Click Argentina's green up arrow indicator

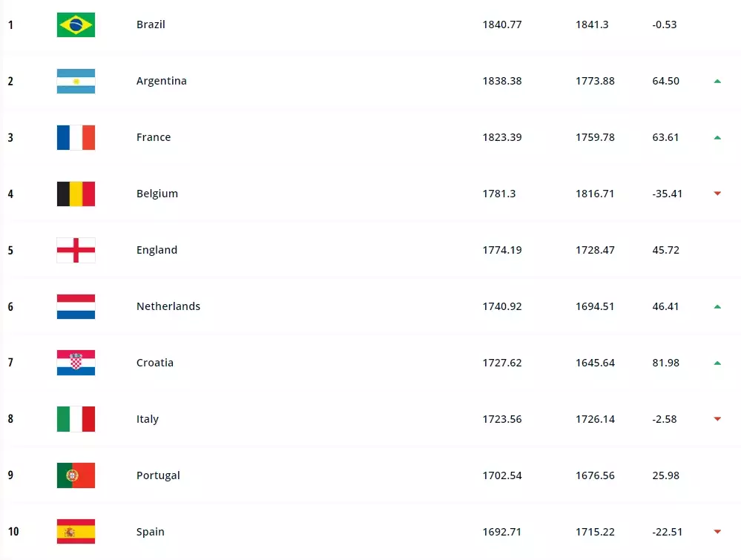pos(717,81)
